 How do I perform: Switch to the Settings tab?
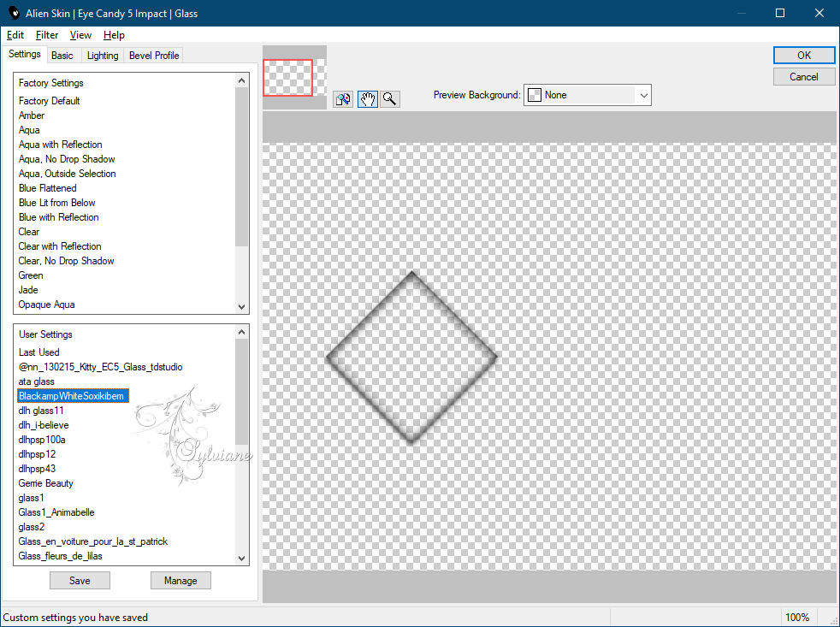point(24,54)
